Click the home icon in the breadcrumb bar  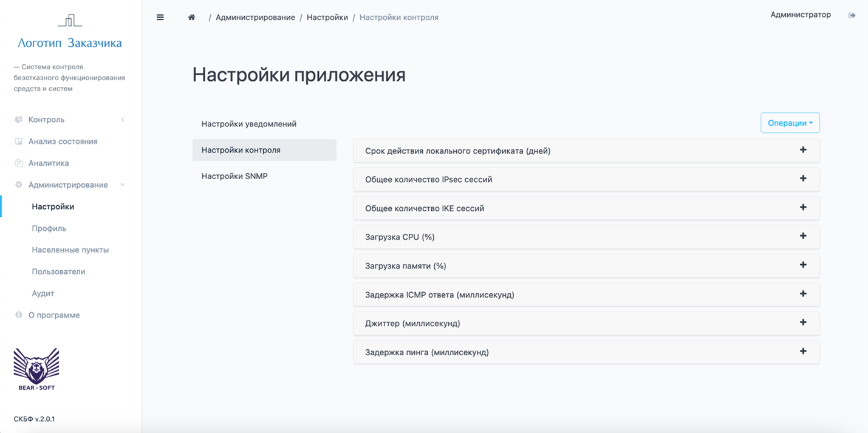click(191, 16)
